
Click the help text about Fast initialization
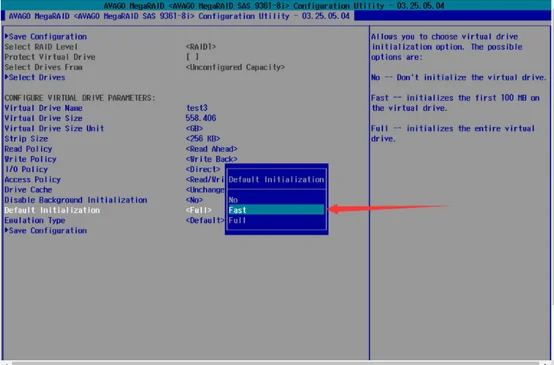point(455,103)
